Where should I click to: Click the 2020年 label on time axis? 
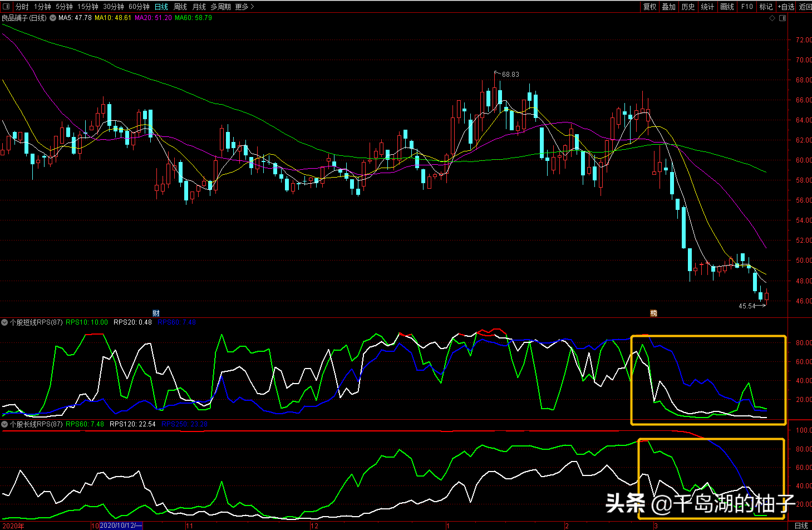[13, 526]
